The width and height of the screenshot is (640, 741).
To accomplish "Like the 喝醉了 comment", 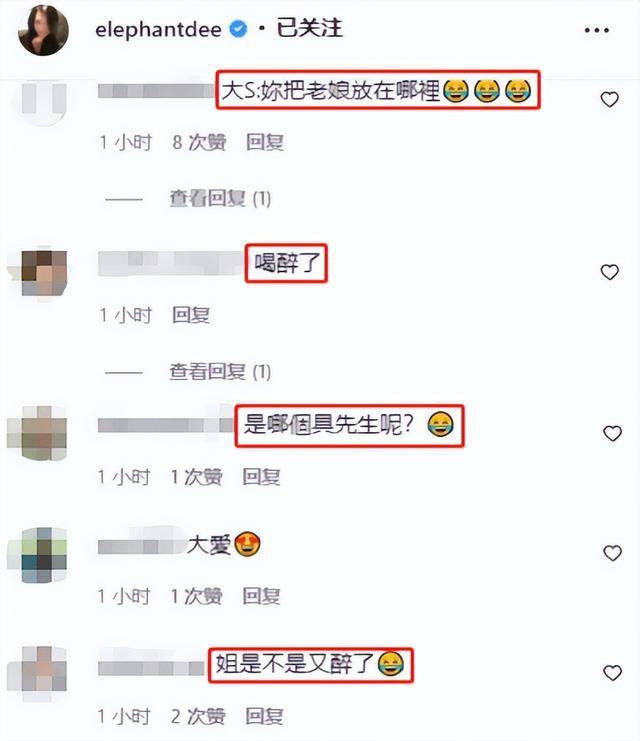I will point(609,272).
